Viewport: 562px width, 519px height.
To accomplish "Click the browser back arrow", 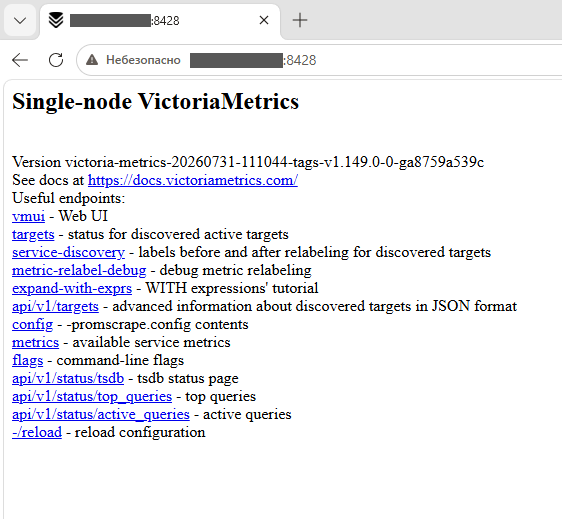I will tap(20, 60).
